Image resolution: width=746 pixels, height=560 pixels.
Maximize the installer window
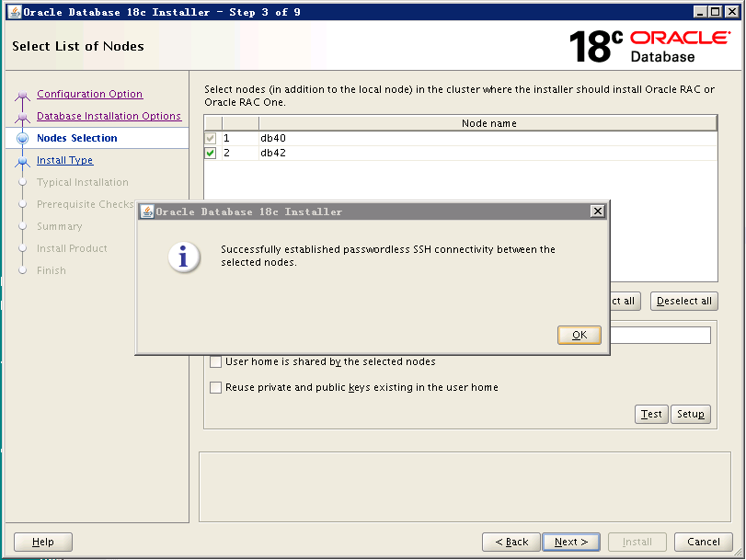click(715, 12)
